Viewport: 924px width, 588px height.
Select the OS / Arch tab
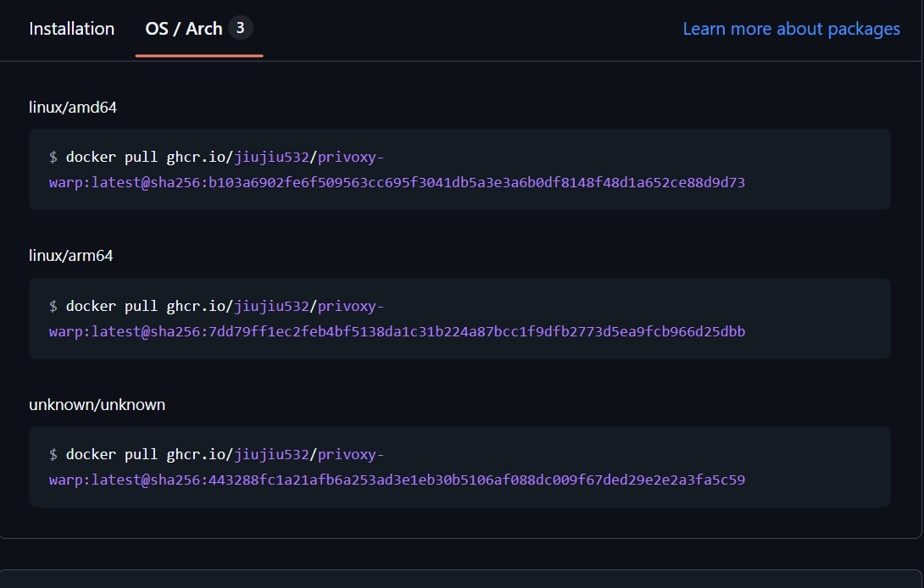click(184, 29)
